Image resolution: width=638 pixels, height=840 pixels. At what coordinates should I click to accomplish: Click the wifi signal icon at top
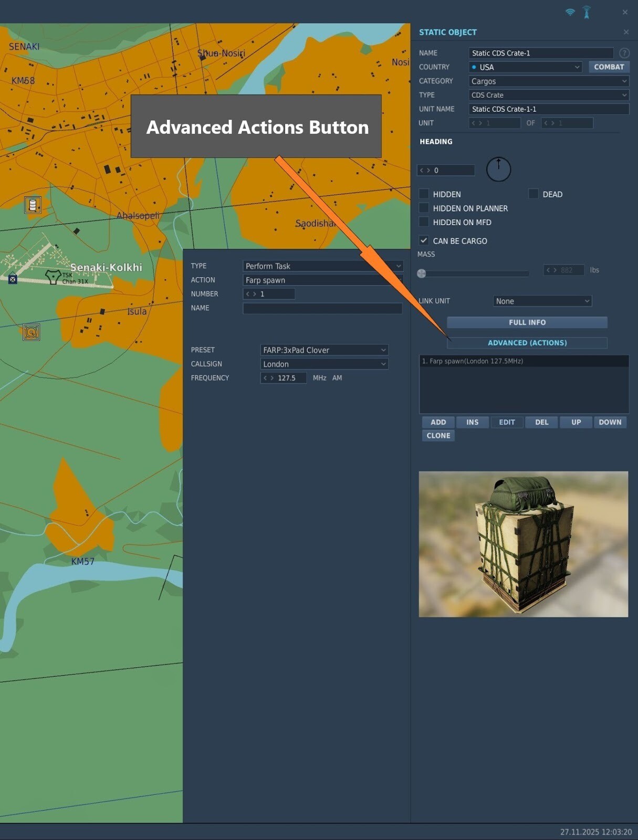(x=570, y=12)
